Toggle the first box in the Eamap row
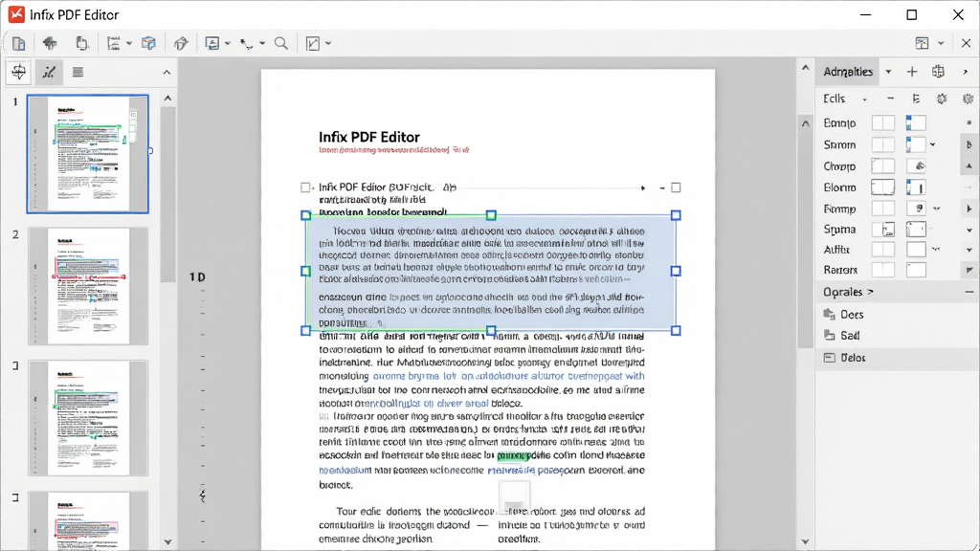Screen dimensions: 980x551 click(883, 123)
